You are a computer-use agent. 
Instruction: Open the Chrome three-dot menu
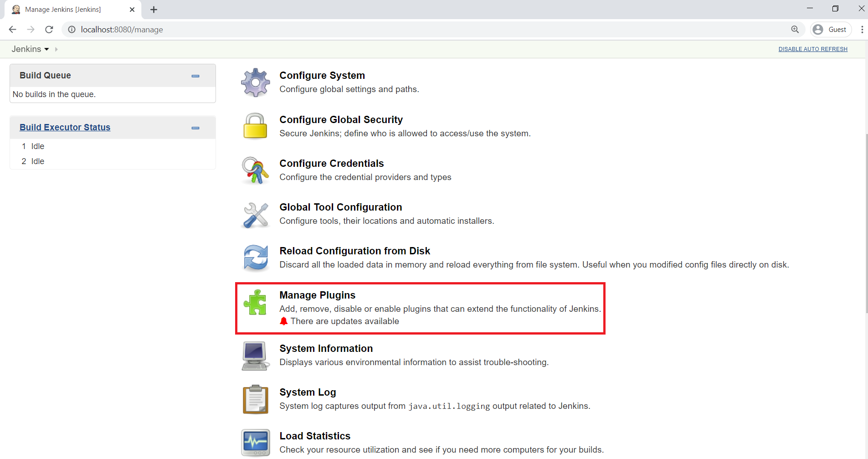point(862,30)
